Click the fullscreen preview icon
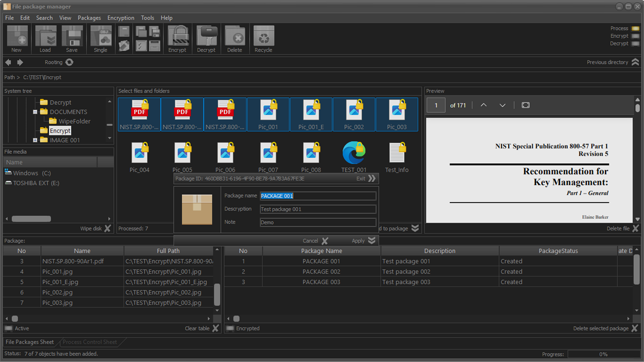Viewport: 644px width, 362px height. [x=525, y=105]
